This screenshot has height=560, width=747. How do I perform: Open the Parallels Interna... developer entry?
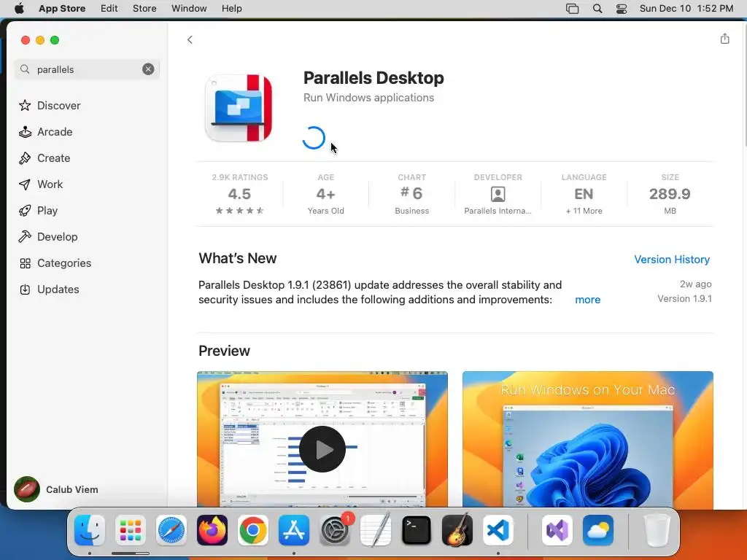pyautogui.click(x=498, y=194)
